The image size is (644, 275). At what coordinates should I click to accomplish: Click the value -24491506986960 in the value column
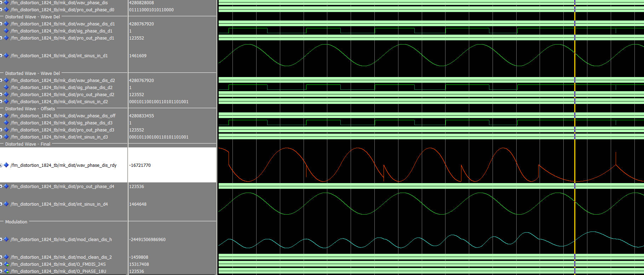(147, 240)
